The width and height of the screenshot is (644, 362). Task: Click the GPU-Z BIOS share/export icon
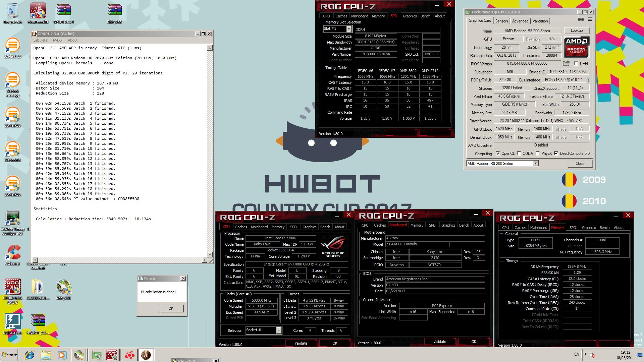point(566,63)
